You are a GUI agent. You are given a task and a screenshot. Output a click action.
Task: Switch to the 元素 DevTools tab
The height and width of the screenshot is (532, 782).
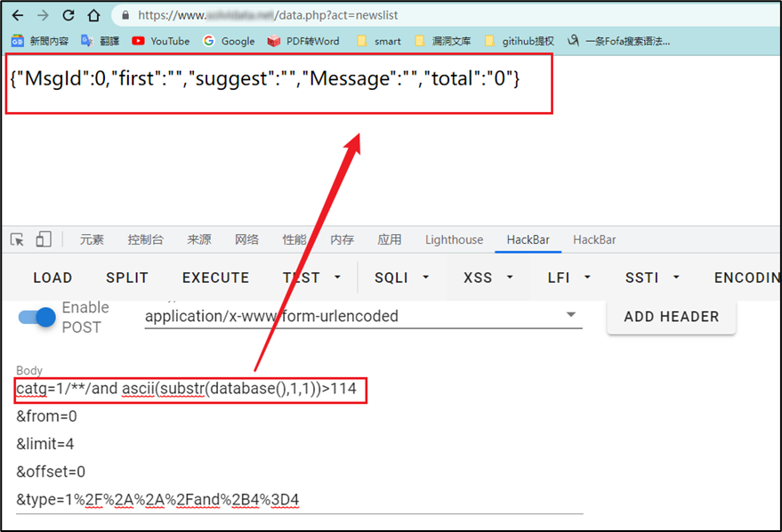point(92,240)
